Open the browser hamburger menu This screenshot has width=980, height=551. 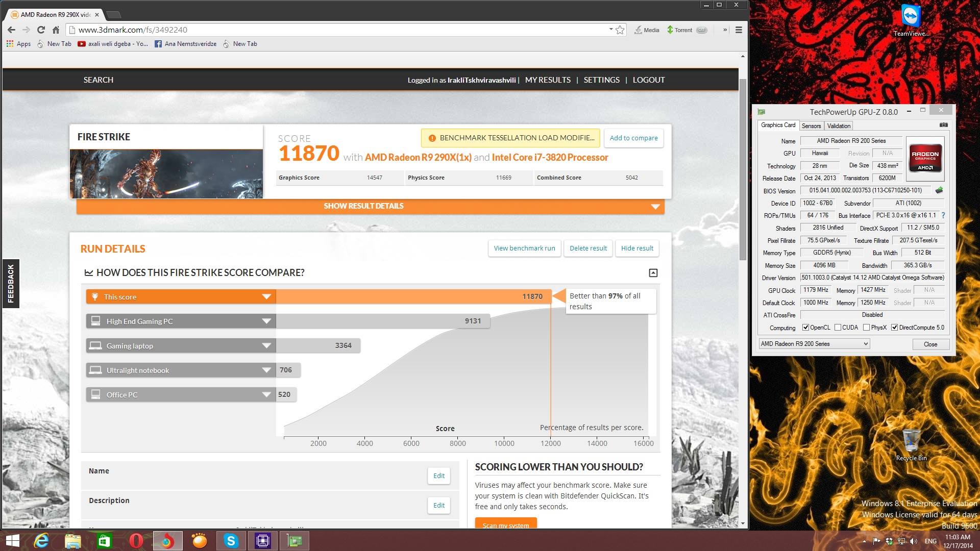point(738,30)
